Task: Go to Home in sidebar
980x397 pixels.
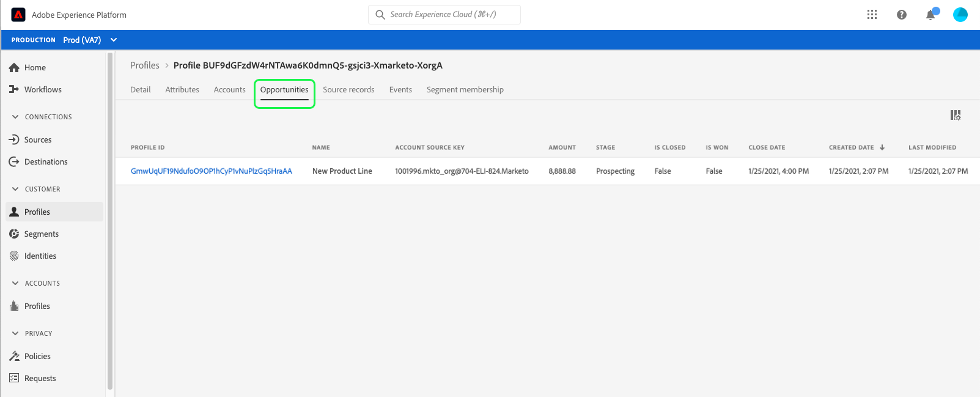Action: click(x=35, y=67)
